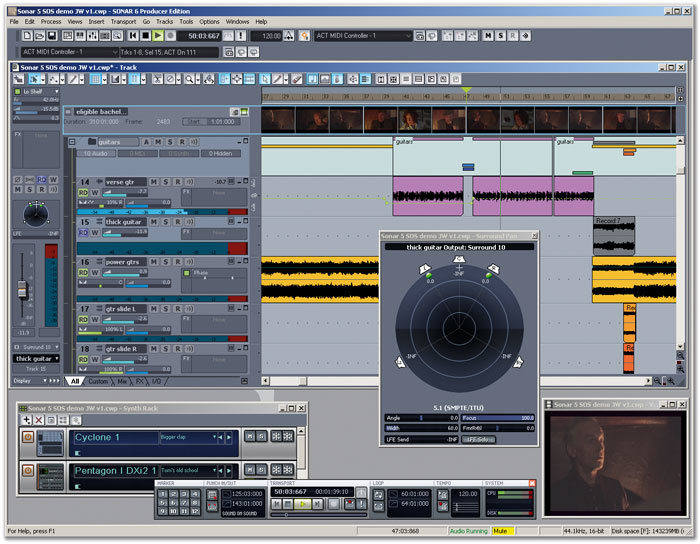The width and height of the screenshot is (700, 544).
Task: Click the Play button in the floating transport panel
Action: pos(303,504)
